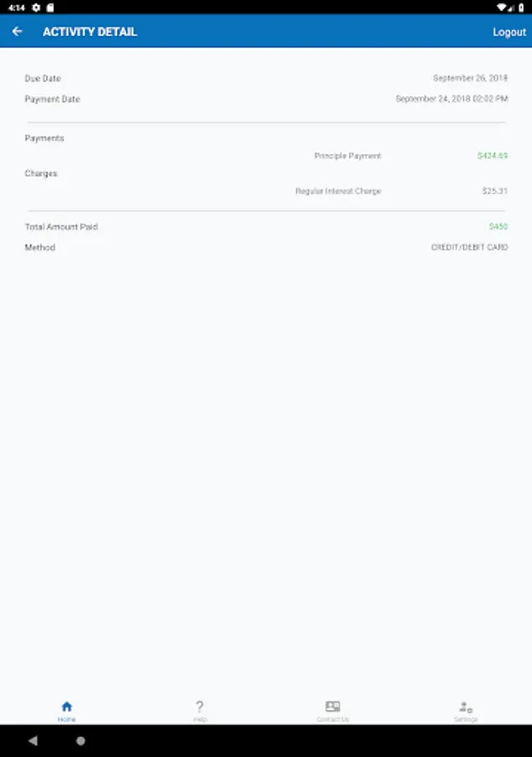Open the Help question mark icon

(199, 707)
